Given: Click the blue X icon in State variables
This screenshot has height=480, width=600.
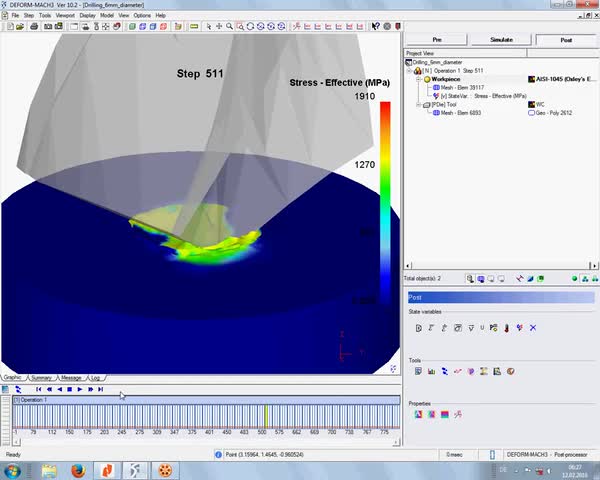Looking at the screenshot, I should pos(533,328).
